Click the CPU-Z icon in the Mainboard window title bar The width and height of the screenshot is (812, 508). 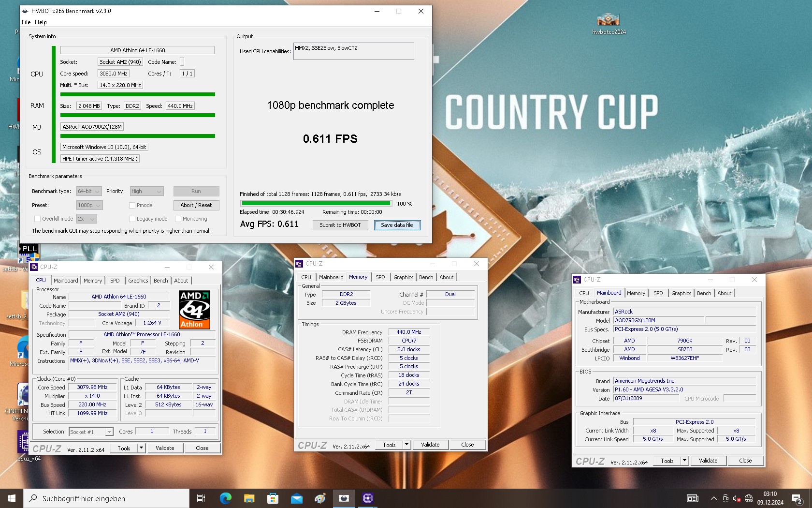click(577, 280)
